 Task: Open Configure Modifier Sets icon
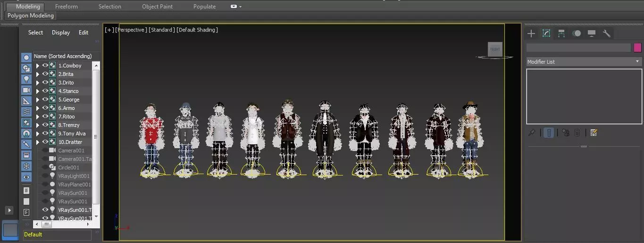[x=594, y=133]
